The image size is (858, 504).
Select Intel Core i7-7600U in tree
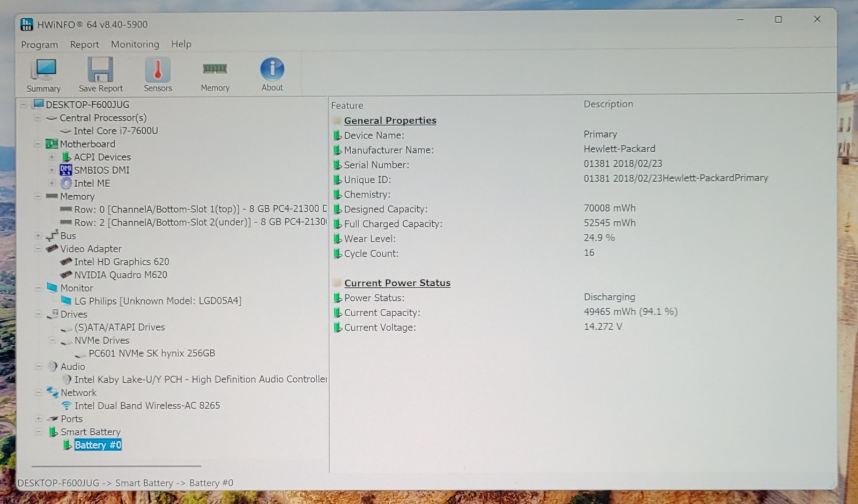116,131
